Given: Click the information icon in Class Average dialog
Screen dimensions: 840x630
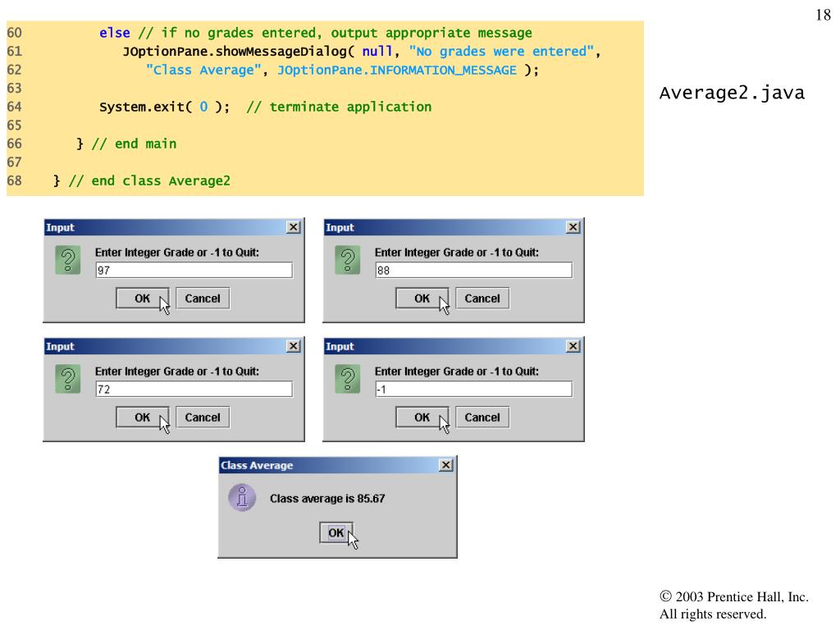Looking at the screenshot, I should (242, 498).
